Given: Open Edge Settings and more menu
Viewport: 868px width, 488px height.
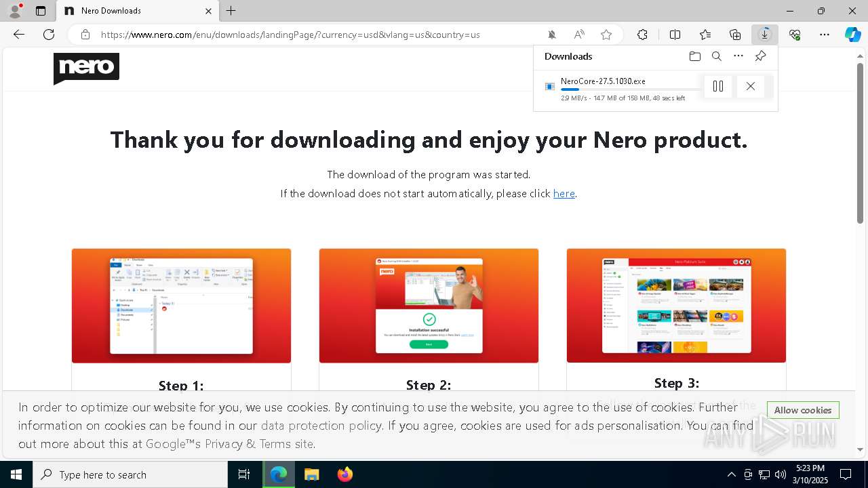Looking at the screenshot, I should click(825, 35).
